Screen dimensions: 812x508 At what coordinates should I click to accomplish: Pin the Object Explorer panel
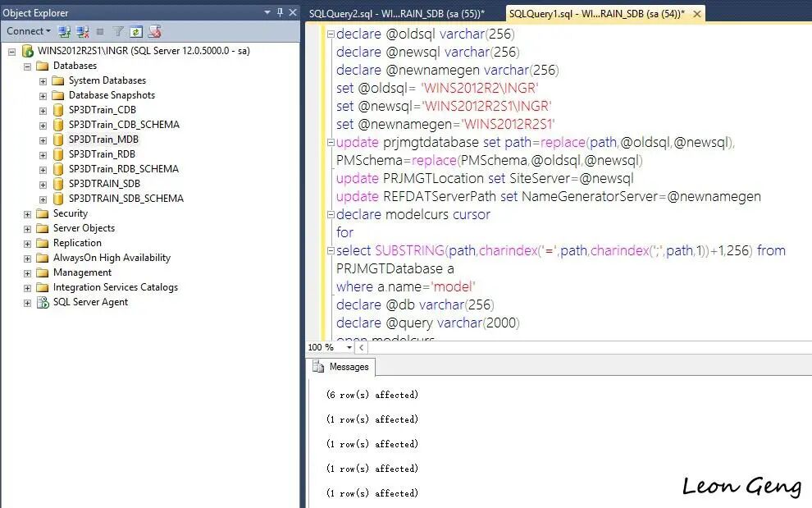click(x=281, y=12)
